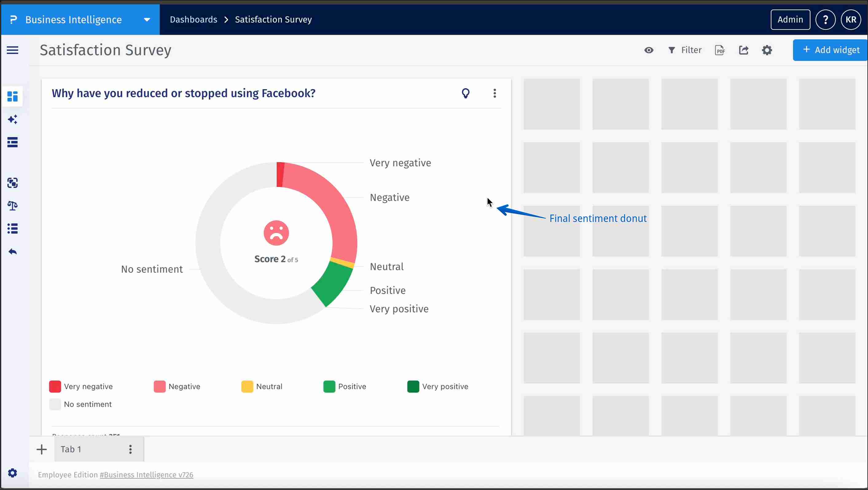868x490 pixels.
Task: Click the Add widget button
Action: point(831,50)
